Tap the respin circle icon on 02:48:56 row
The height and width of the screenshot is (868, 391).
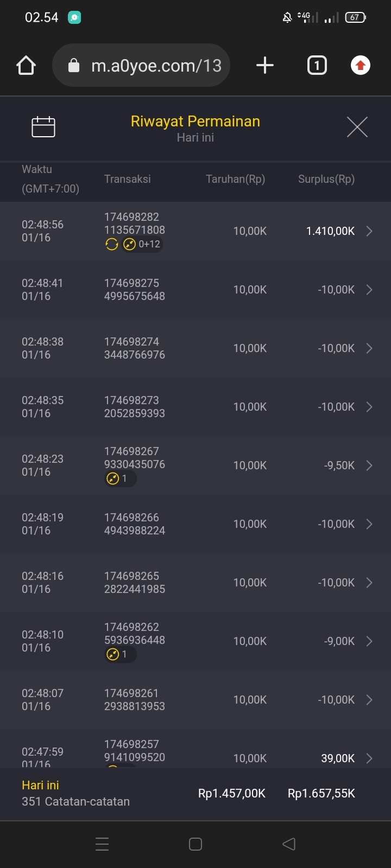(x=112, y=244)
